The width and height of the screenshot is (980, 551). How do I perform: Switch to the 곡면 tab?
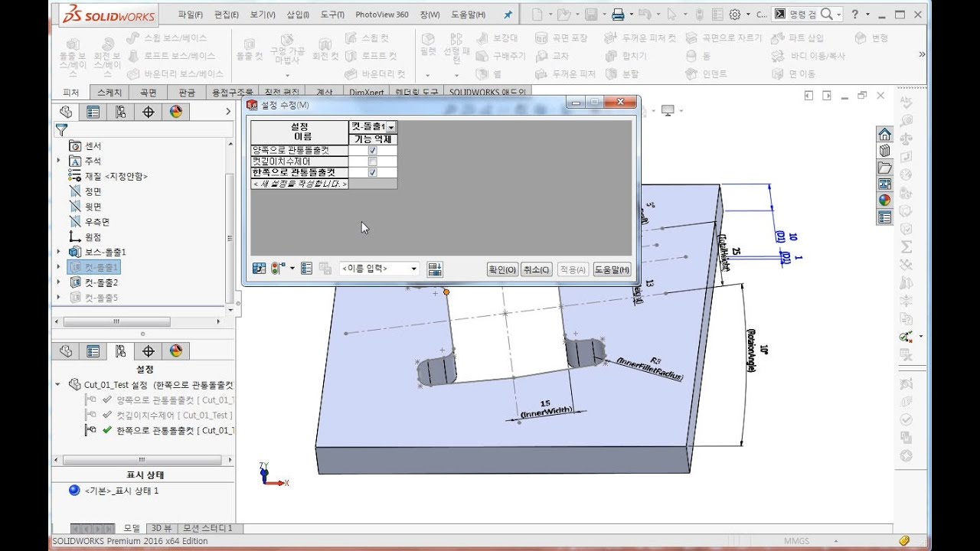coord(149,92)
